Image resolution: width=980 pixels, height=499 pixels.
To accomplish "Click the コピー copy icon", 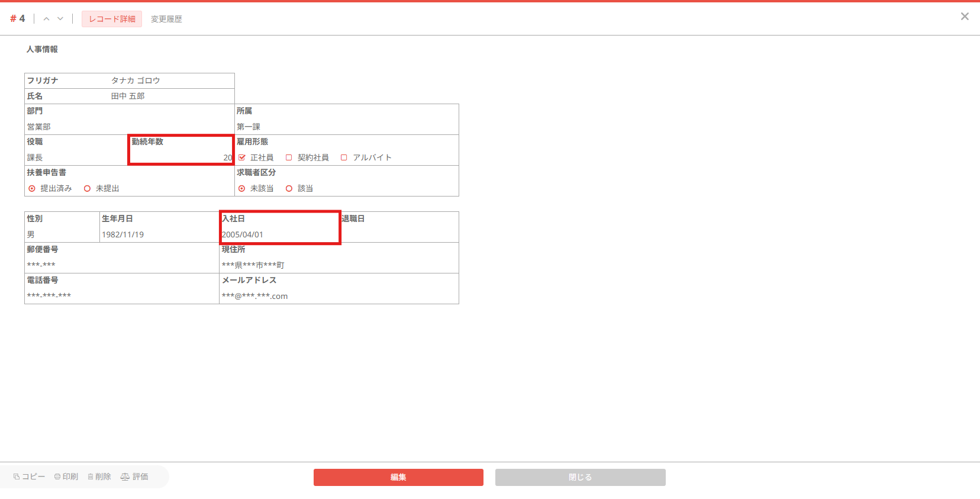I will pyautogui.click(x=17, y=477).
